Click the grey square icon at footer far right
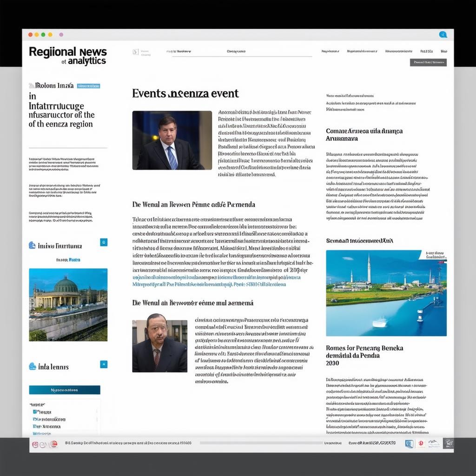The width and height of the screenshot is (476, 476). (448, 443)
